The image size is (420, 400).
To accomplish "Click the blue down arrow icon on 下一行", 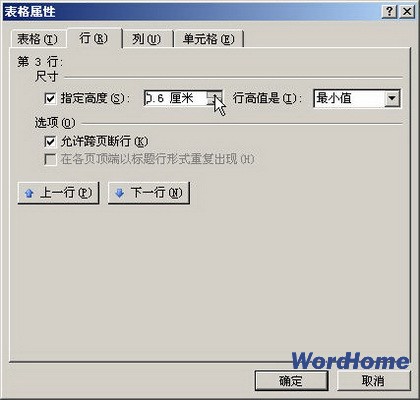I will click(119, 193).
